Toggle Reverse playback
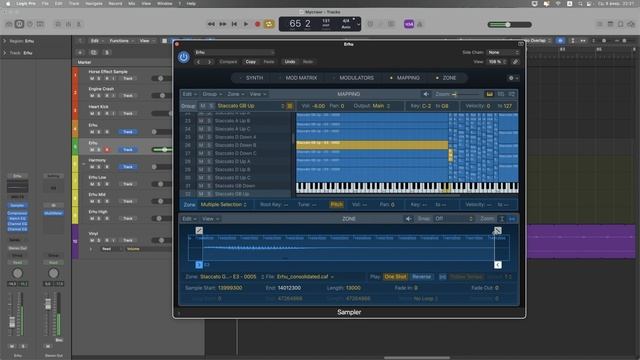 tap(421, 277)
